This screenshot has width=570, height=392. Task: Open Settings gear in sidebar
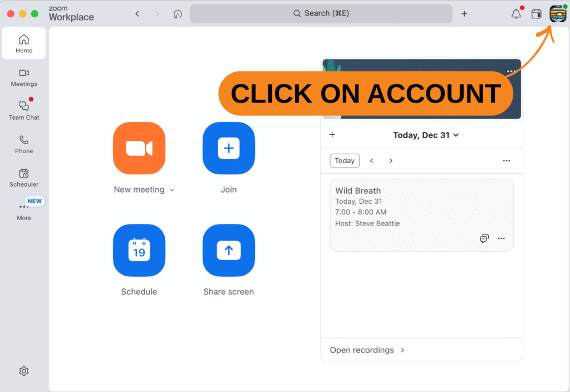pos(24,371)
